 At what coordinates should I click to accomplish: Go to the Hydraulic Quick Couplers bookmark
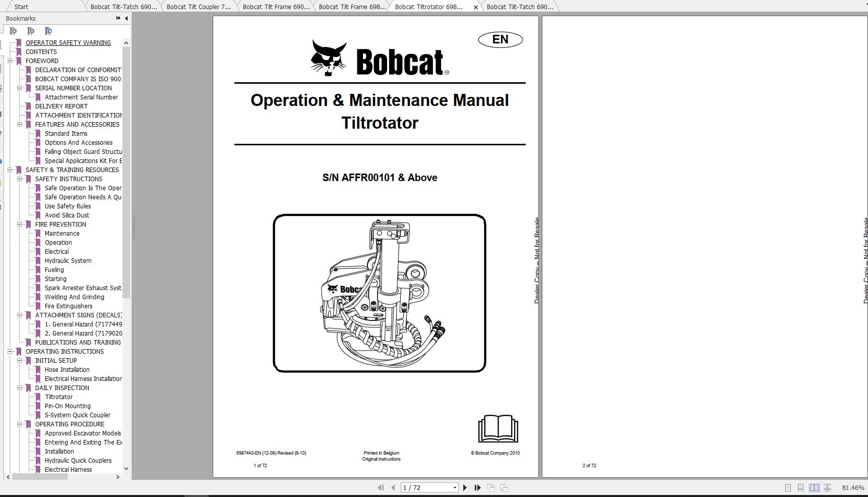click(78, 460)
